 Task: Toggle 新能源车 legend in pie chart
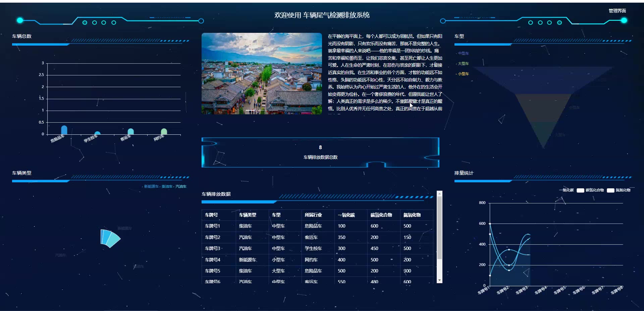click(x=150, y=186)
